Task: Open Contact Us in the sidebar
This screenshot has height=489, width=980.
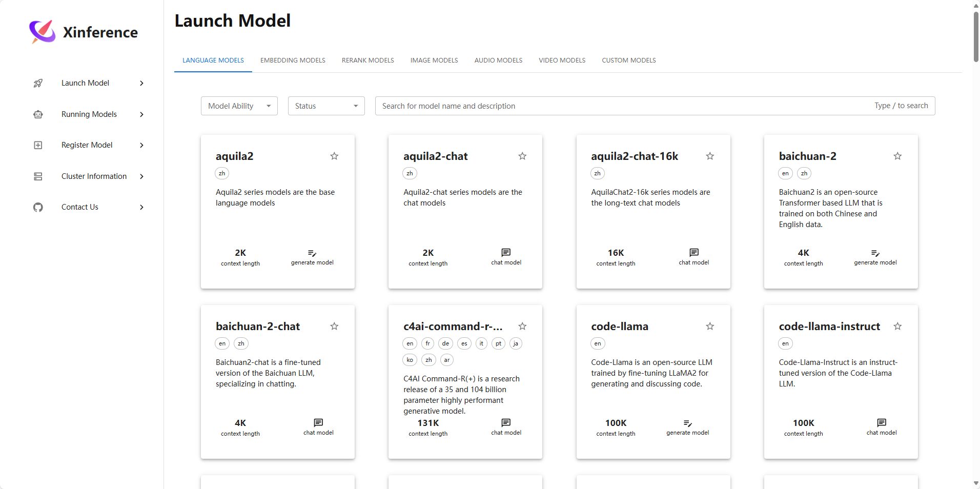Action: point(80,207)
